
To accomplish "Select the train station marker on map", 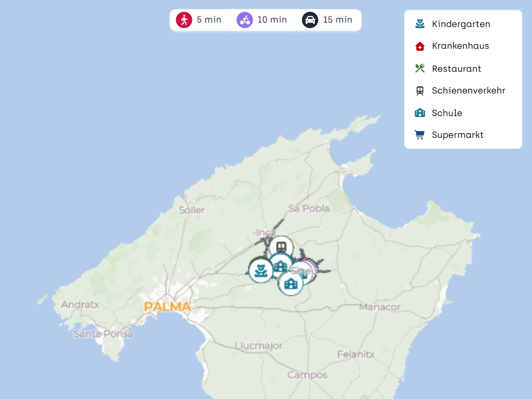I will point(281,247).
